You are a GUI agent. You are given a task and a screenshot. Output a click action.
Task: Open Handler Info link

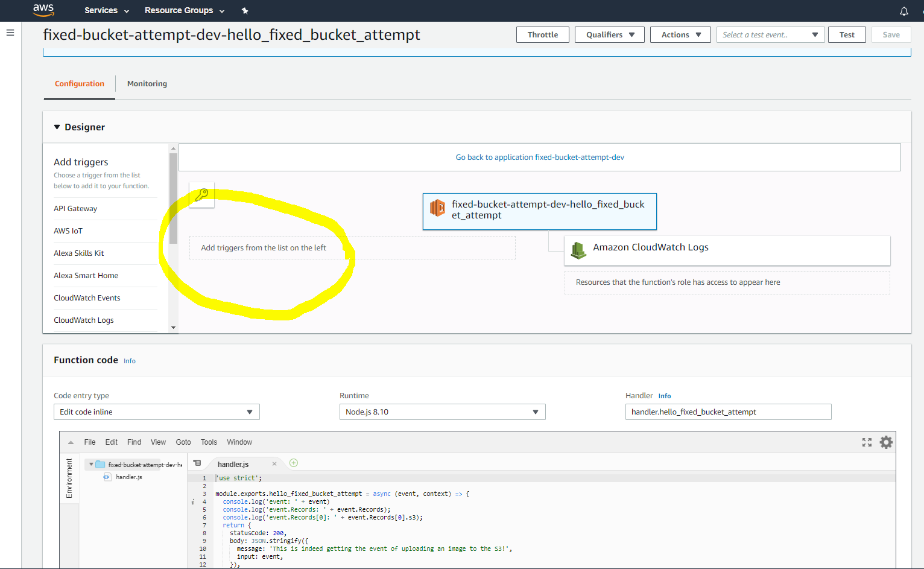(x=665, y=396)
